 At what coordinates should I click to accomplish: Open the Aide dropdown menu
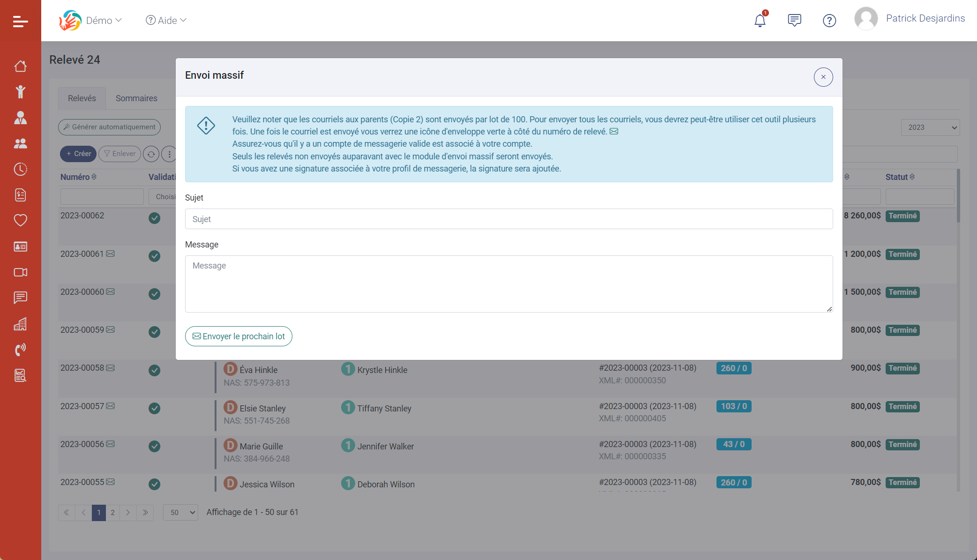(x=166, y=20)
